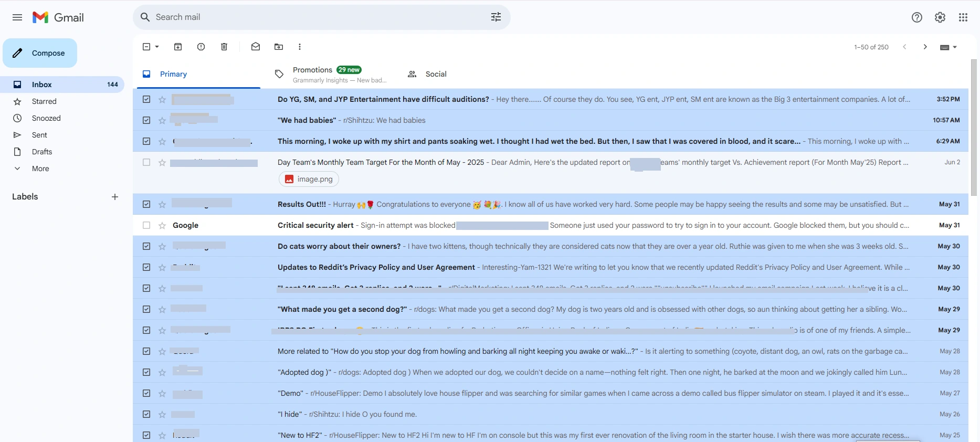Toggle the select-all checkbox in toolbar
Image resolution: width=980 pixels, height=442 pixels.
[146, 47]
